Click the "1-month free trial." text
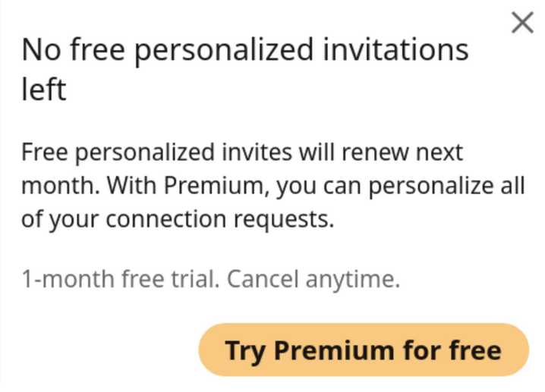Viewport: 545px width, 392px height. (120, 280)
